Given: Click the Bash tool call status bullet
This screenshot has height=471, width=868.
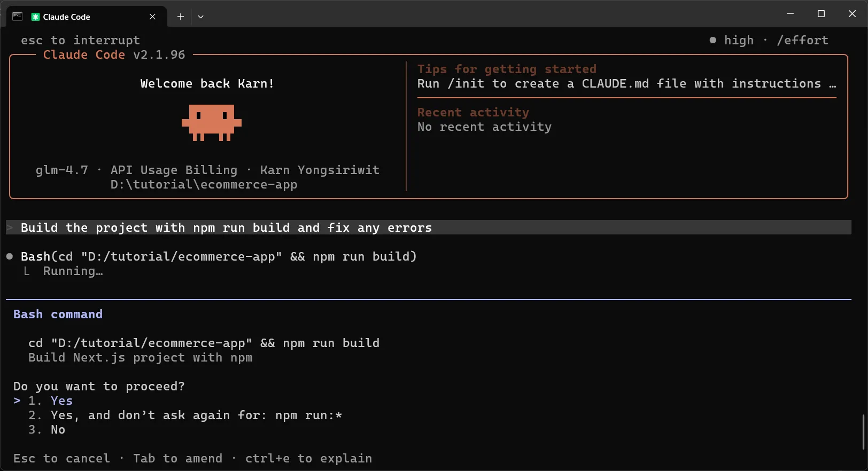Looking at the screenshot, I should [x=10, y=256].
